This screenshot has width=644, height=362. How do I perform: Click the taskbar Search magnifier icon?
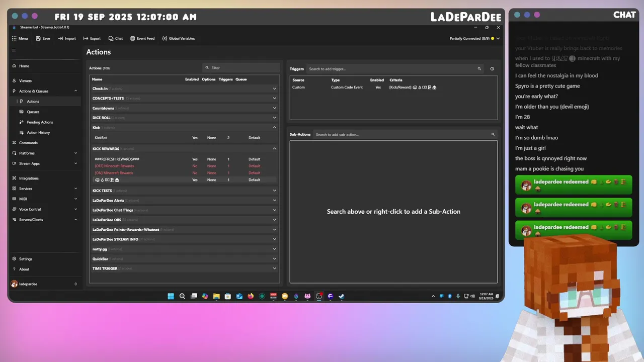182,296
